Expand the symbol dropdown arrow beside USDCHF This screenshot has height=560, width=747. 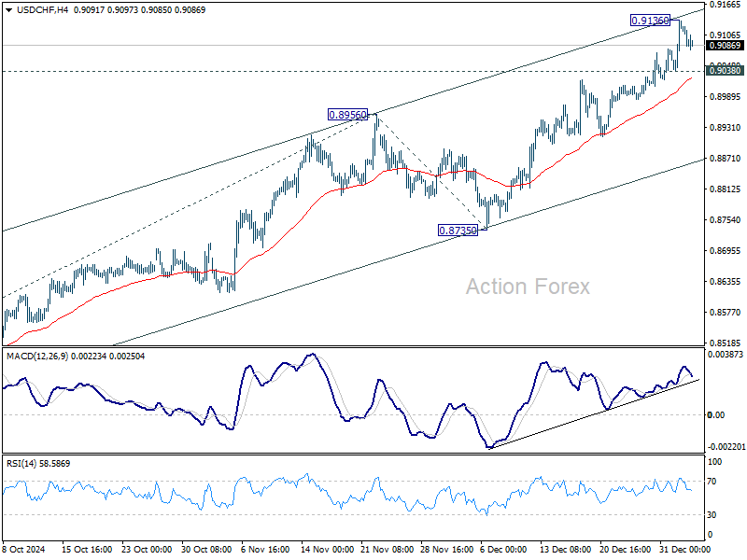coord(8,12)
